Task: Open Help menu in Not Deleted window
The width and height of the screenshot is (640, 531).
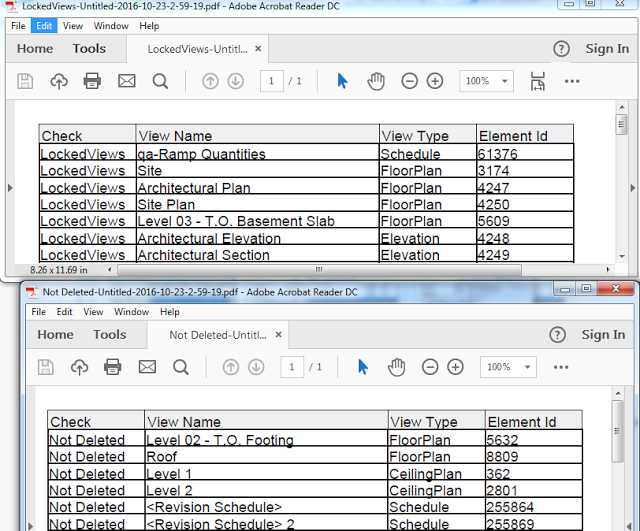Action: [x=169, y=312]
